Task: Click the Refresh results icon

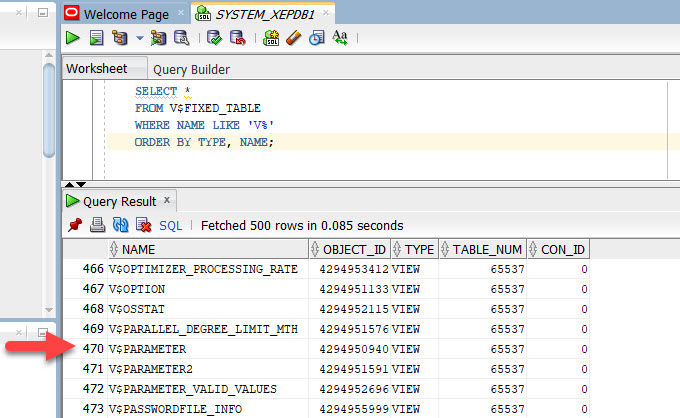Action: click(x=121, y=225)
